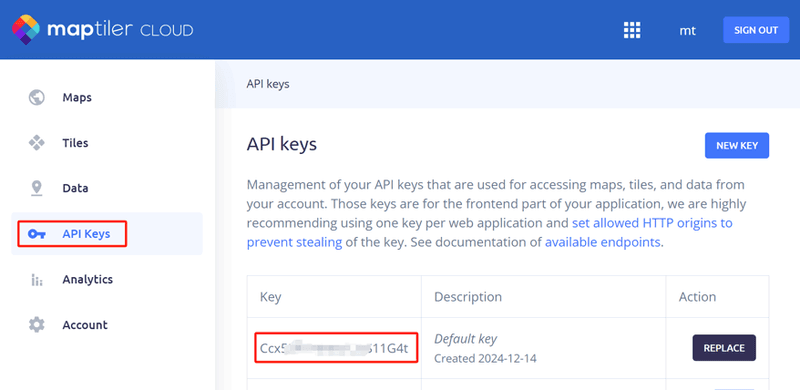Open the Analytics page

click(88, 280)
